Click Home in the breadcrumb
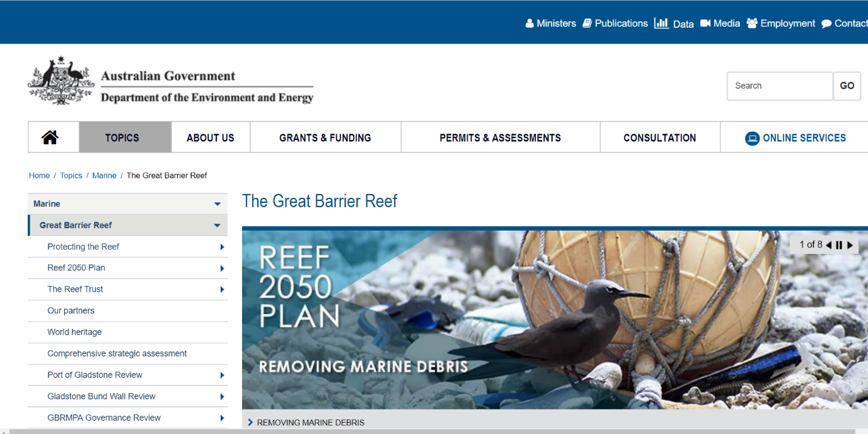Viewport: 868px width, 434px height. click(x=39, y=176)
